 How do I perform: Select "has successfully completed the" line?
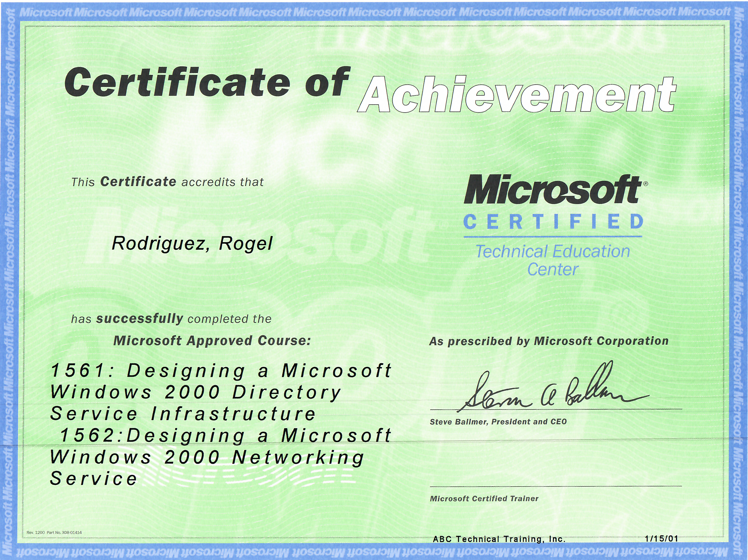coord(171,319)
